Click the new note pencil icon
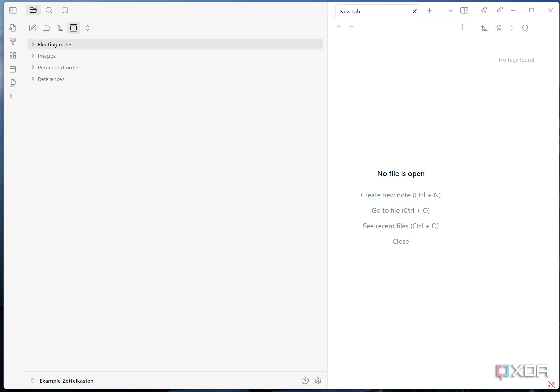Viewport: 560px width, 392px height. (x=33, y=28)
